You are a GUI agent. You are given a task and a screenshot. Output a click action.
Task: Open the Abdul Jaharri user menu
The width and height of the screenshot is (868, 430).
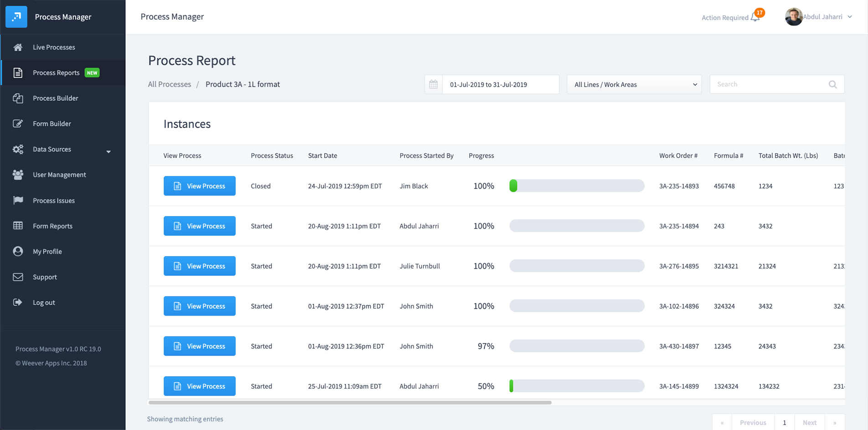point(819,17)
